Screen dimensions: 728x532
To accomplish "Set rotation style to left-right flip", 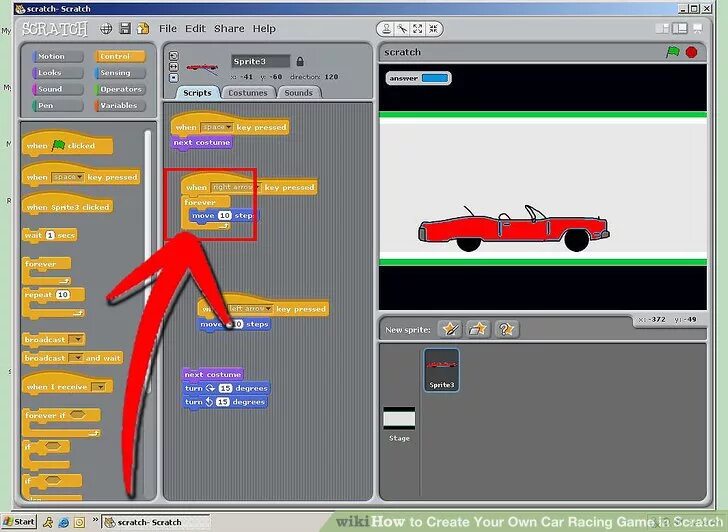I will pyautogui.click(x=173, y=67).
